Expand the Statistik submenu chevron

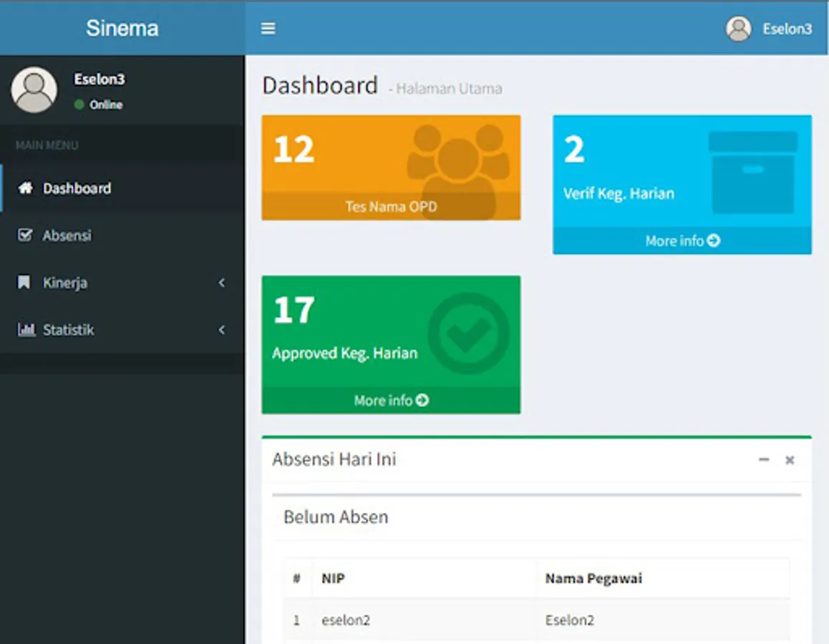[221, 330]
